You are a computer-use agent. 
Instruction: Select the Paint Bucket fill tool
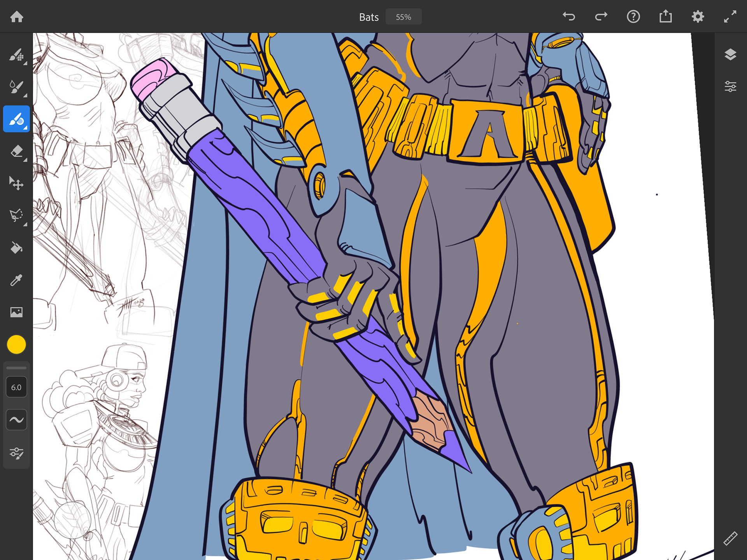16,248
